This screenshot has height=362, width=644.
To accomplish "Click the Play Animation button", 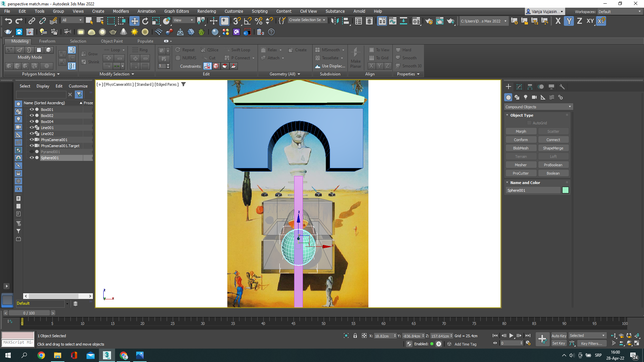I will click(x=512, y=336).
